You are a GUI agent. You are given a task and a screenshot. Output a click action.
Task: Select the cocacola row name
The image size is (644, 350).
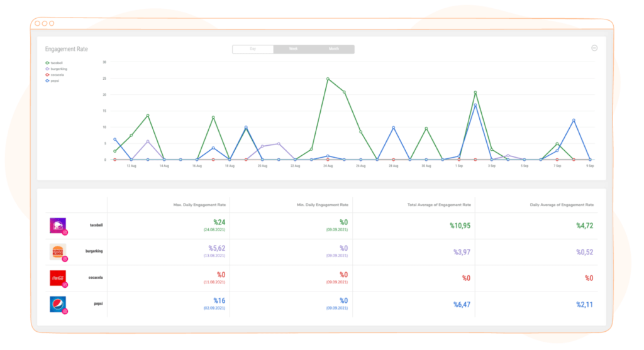coord(96,278)
